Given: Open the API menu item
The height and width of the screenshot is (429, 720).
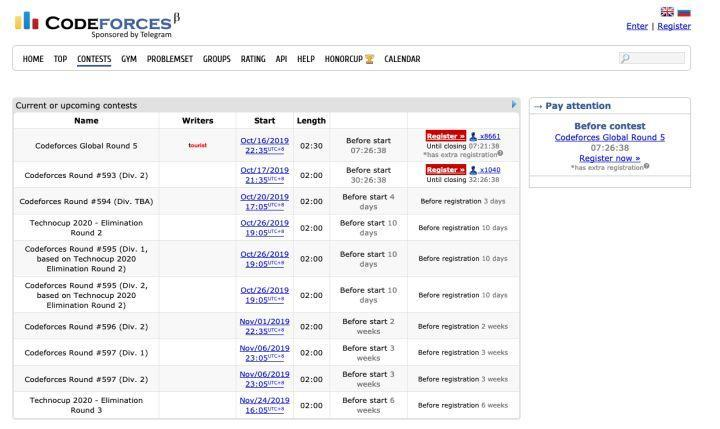Looking at the screenshot, I should pyautogui.click(x=281, y=59).
